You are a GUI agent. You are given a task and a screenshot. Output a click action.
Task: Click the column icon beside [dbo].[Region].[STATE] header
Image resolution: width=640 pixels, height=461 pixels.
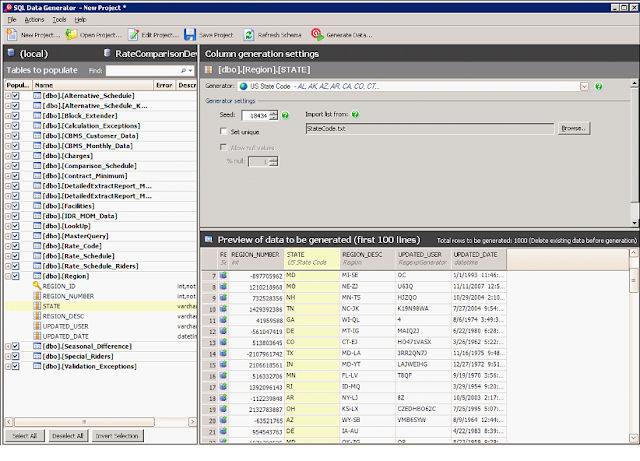[209, 69]
